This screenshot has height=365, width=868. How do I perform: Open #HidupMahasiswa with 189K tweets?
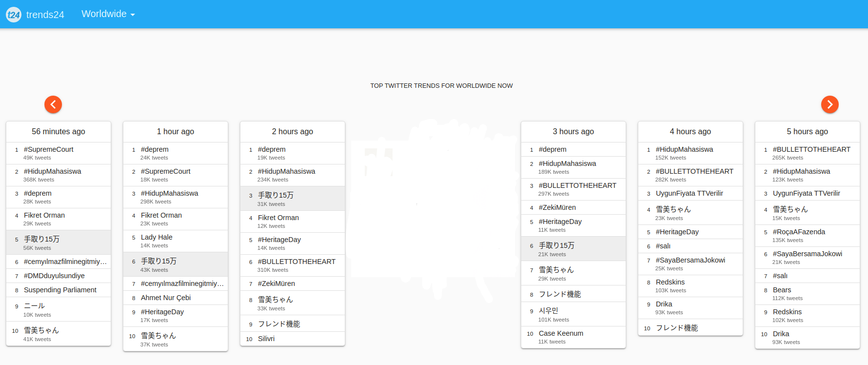[x=568, y=163]
